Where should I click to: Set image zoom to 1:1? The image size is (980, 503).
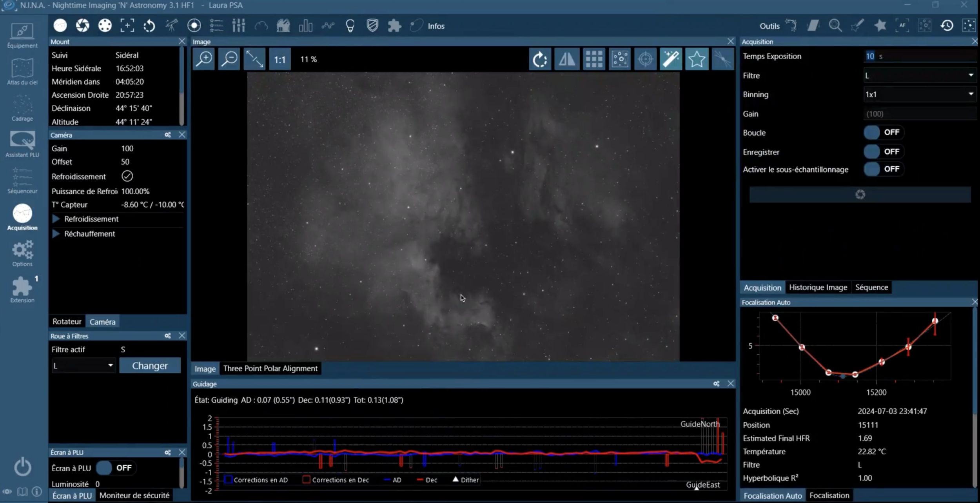click(x=279, y=60)
